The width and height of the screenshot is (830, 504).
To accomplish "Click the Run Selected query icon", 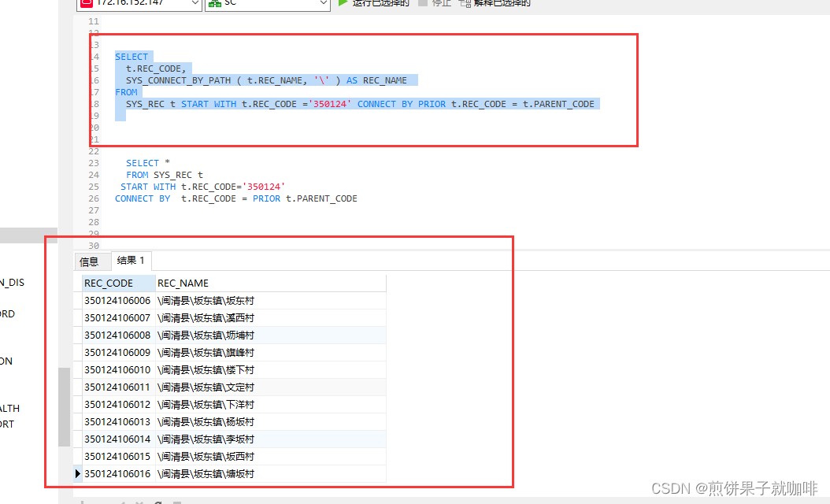I will (x=342, y=2).
